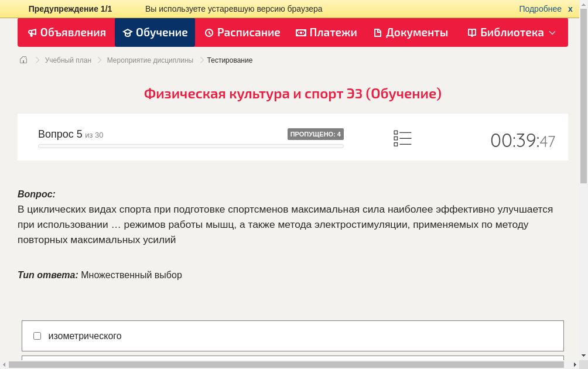Switch to the Расписание section
Screen dimensions: 588x369
click(242, 33)
